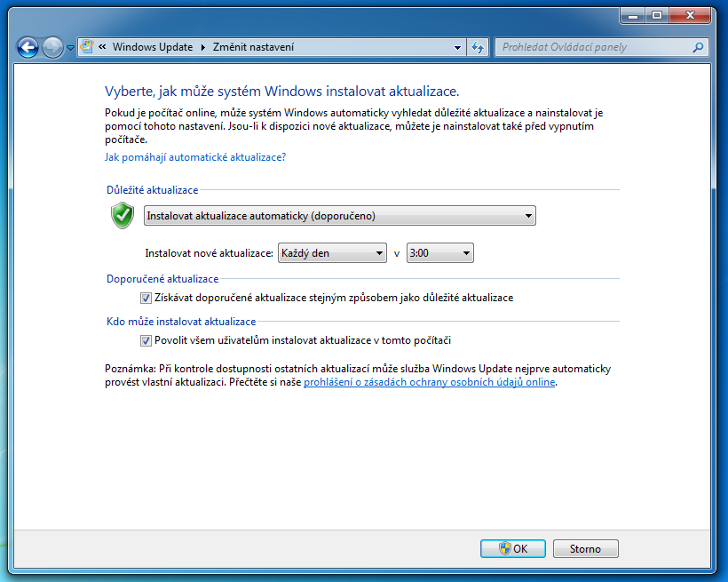Viewport: 728px width, 582px height.
Task: Click the Kdo může instalovat aktualizace heading
Action: coord(181,322)
